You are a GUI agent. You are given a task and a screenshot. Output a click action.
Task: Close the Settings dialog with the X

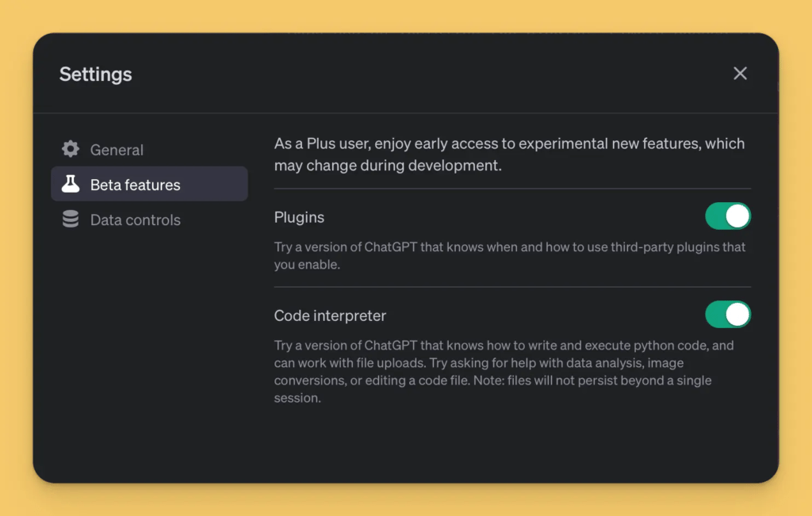pyautogui.click(x=740, y=74)
